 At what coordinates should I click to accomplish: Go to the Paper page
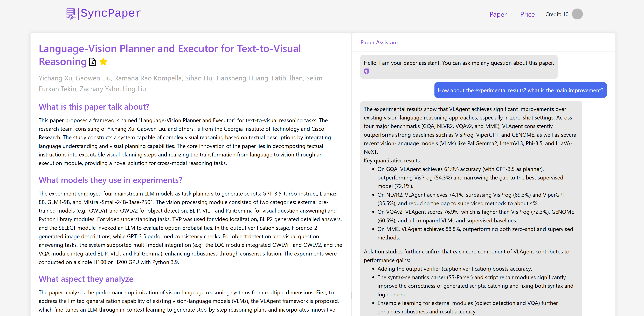pos(498,14)
